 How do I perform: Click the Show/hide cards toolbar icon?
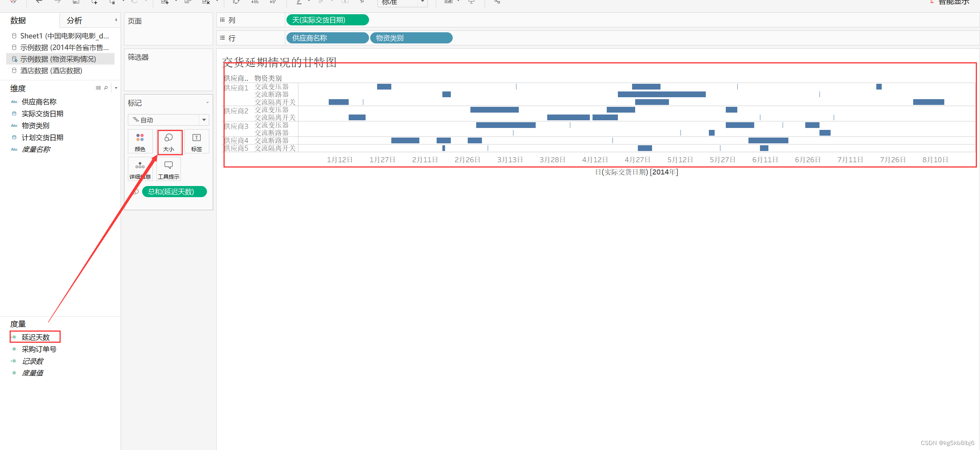point(448,2)
